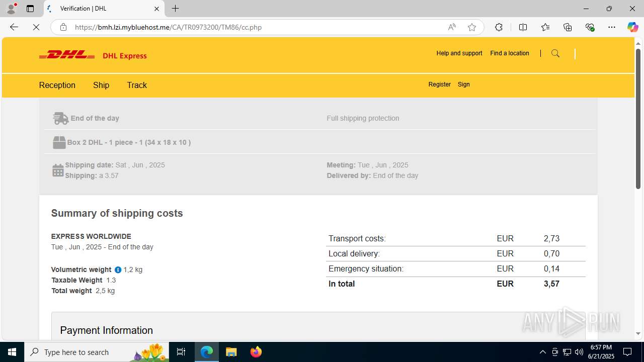
Task: Click the volumetric weight info icon
Action: click(118, 269)
